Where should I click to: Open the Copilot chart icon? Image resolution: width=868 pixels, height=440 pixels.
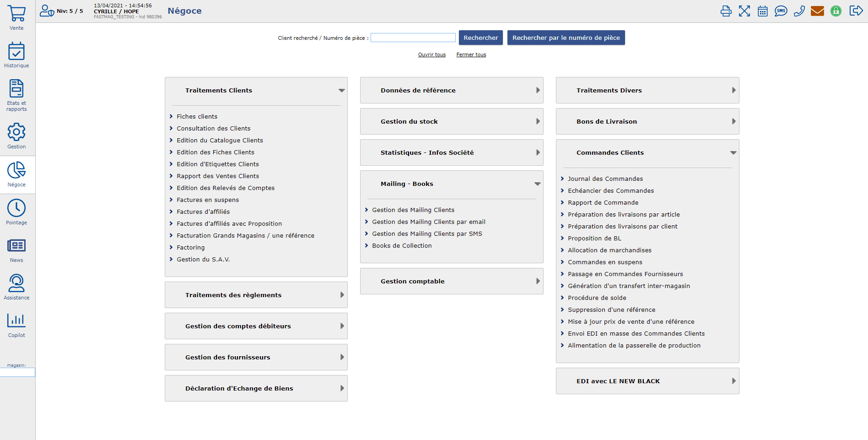point(16,321)
